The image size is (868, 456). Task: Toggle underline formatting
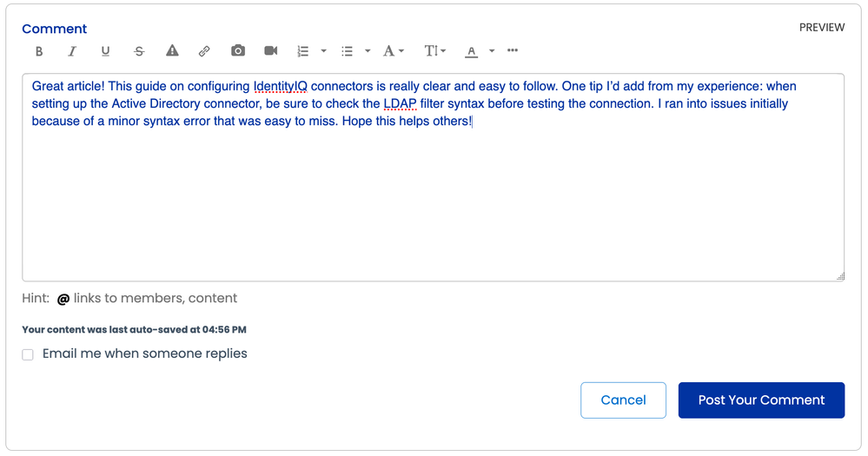pos(105,51)
